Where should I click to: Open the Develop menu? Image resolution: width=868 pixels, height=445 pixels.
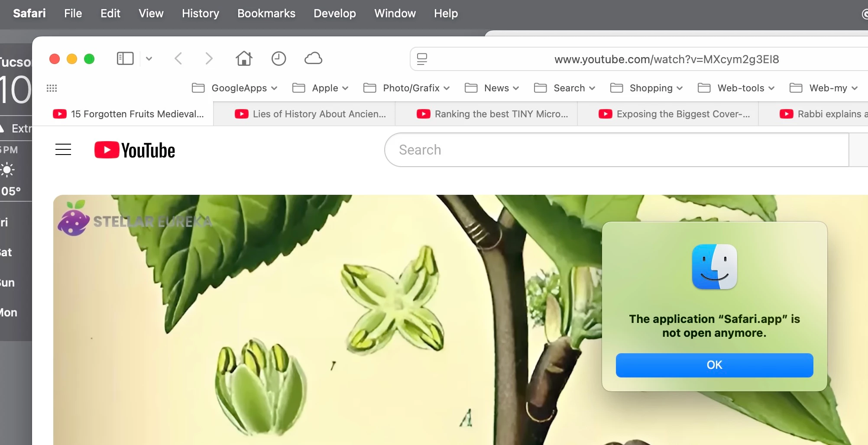point(335,13)
